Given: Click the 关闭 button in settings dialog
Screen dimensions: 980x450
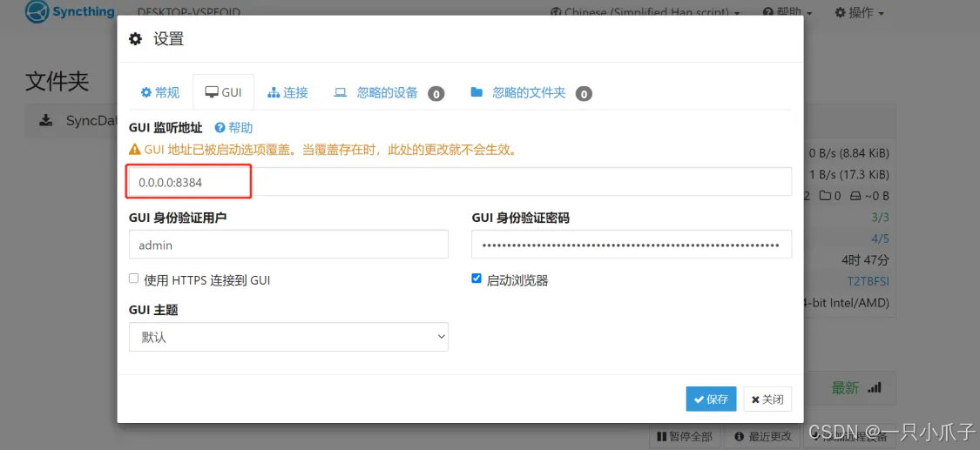Looking at the screenshot, I should tap(767, 399).
